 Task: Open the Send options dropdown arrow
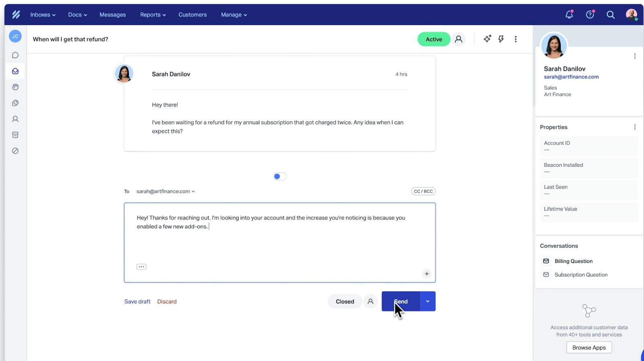tap(427, 302)
